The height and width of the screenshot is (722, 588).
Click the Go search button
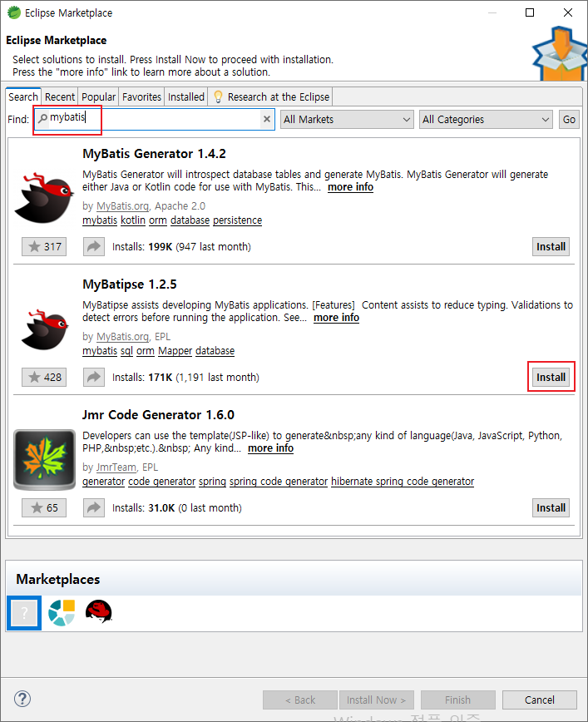coord(569,119)
